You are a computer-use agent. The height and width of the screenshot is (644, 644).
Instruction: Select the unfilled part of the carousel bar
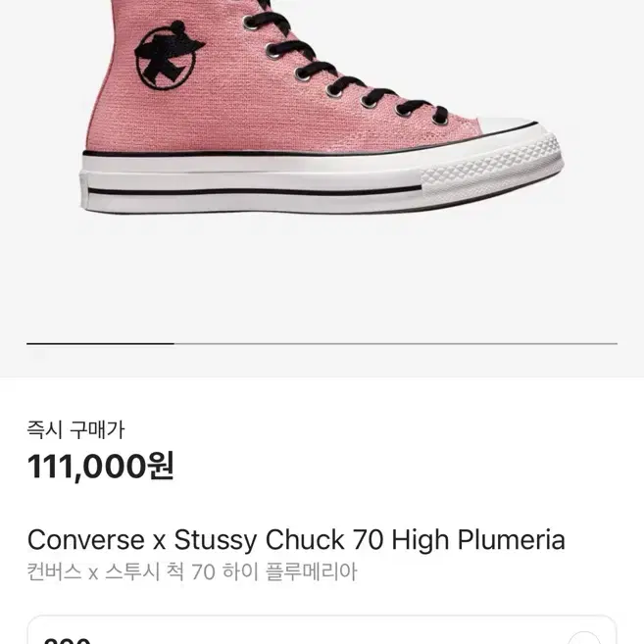pos(396,343)
